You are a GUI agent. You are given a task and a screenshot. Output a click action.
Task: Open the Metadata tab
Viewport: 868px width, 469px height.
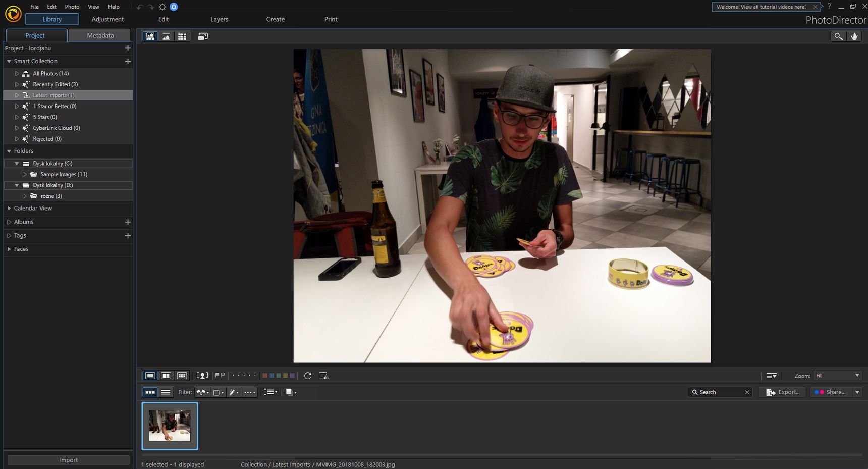tap(100, 35)
